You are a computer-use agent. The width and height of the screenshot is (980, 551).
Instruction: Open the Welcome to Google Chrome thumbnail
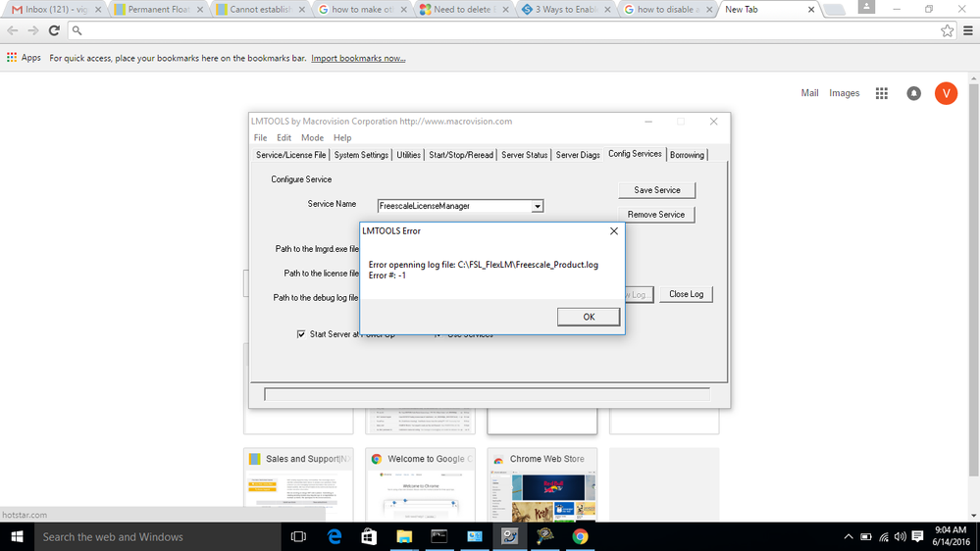point(421,484)
